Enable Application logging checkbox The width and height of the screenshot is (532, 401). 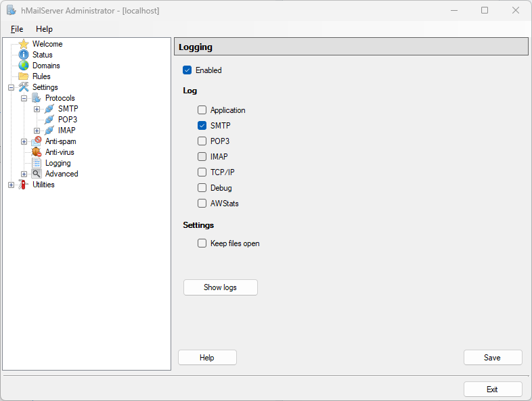(202, 110)
